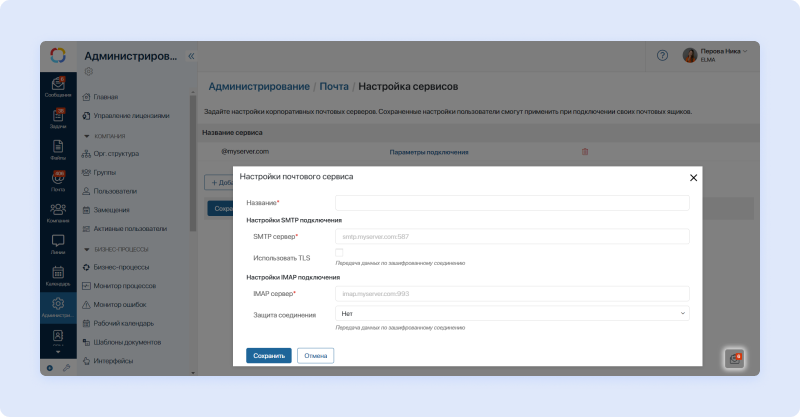Click the gear icon under Администрирование title
800x417 pixels.
click(x=89, y=71)
